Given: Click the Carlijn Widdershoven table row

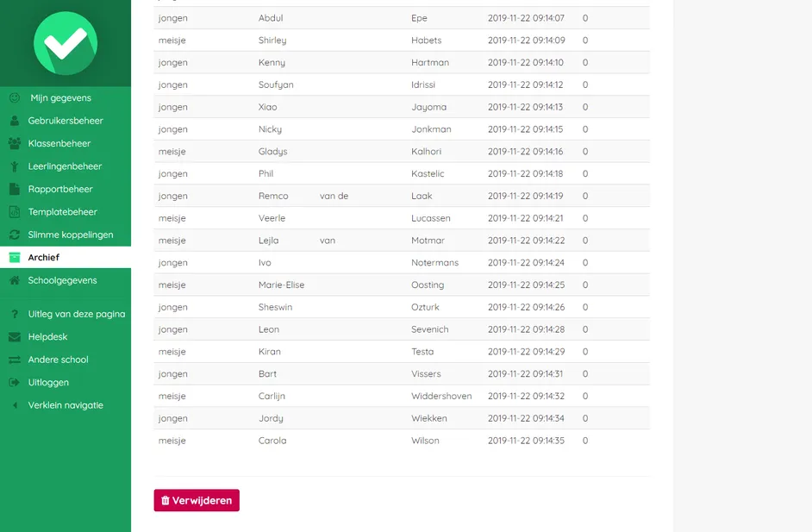Looking at the screenshot, I should pyautogui.click(x=402, y=397).
